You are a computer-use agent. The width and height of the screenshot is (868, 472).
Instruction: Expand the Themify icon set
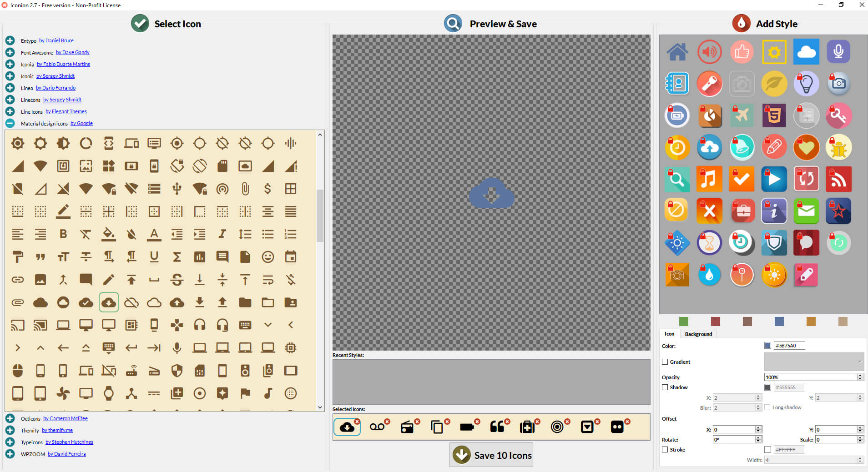click(x=10, y=430)
